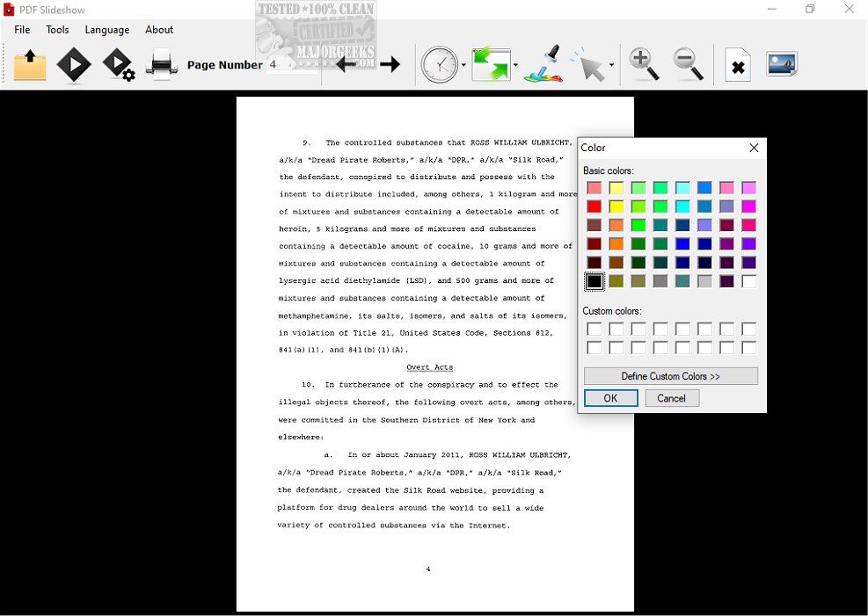Select the pure red color swatch
The image size is (868, 616).
pos(594,207)
